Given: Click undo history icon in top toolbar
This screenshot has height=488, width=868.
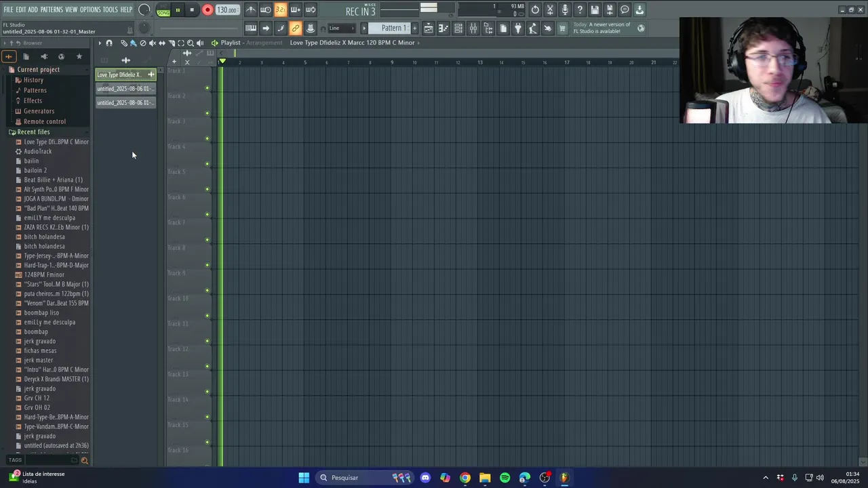Looking at the screenshot, I should point(535,9).
